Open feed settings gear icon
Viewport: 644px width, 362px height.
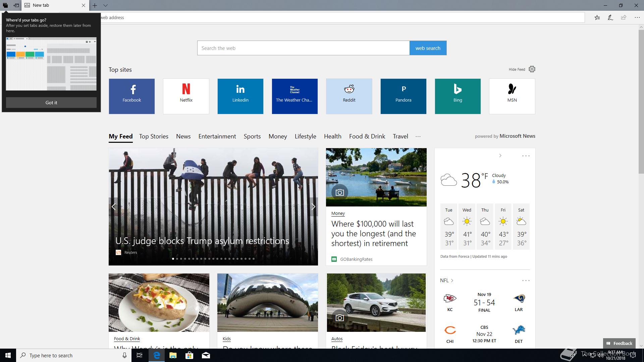coord(532,69)
